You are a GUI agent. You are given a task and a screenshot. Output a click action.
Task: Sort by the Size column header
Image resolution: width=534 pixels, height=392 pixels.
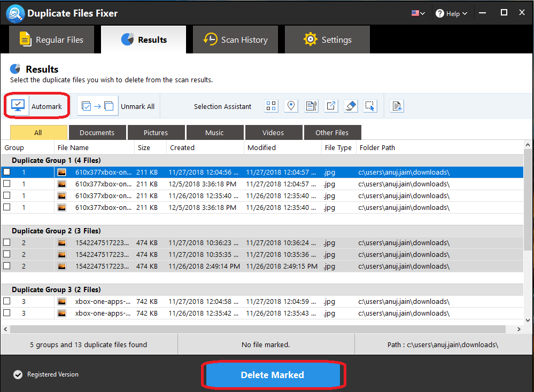[151, 148]
